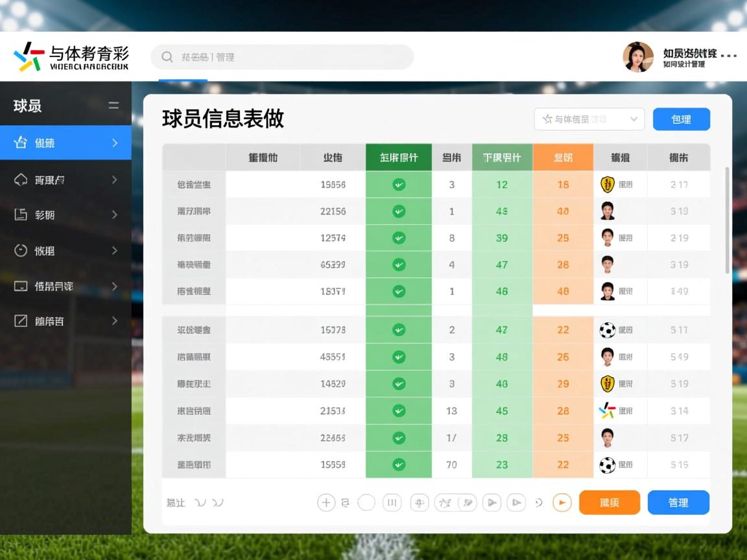Expand the chevron of the pencil-square sidebar item
The height and width of the screenshot is (560, 747).
pos(115,321)
